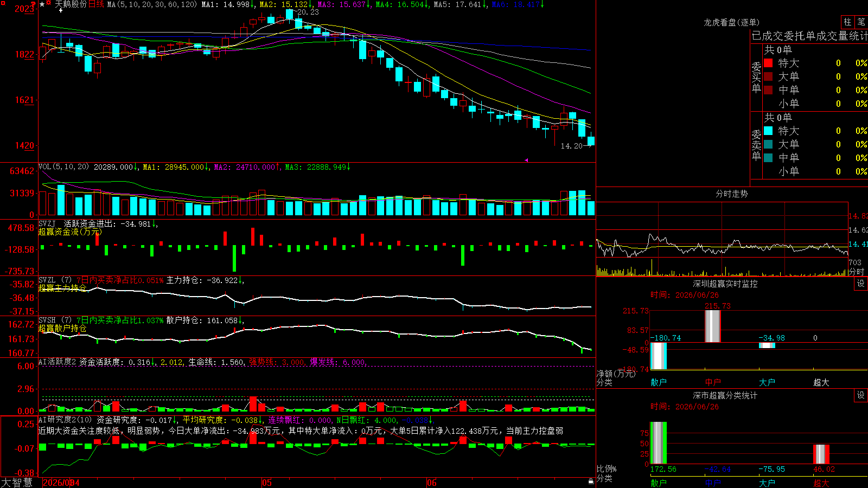Click the 1822 price axis label
Screen dimensions: 868x488
coord(24,54)
